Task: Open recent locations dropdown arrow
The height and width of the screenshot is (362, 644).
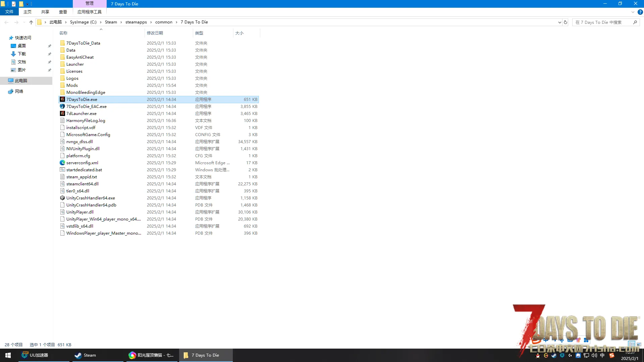Action: (x=24, y=22)
